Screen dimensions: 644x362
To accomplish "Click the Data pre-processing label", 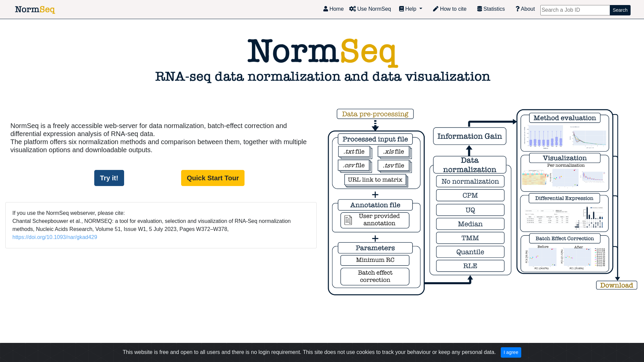I will [375, 114].
